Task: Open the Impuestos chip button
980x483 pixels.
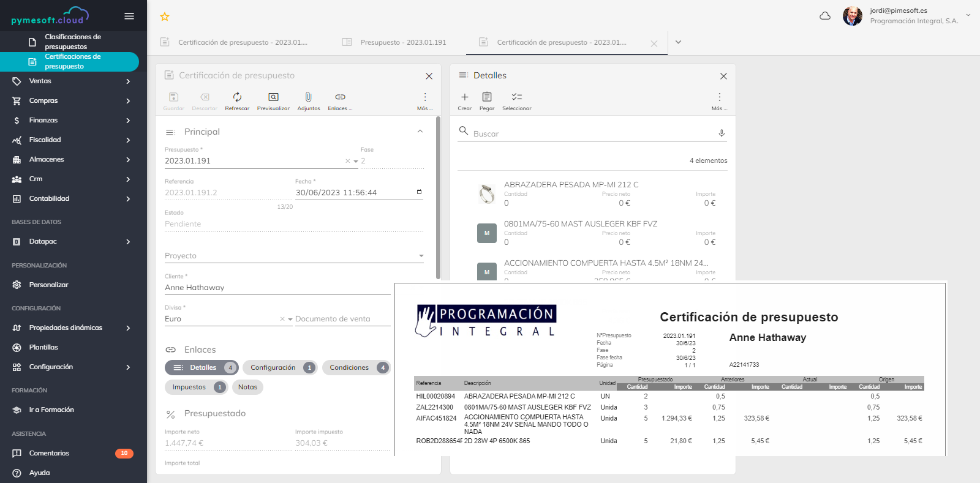Action: 195,388
